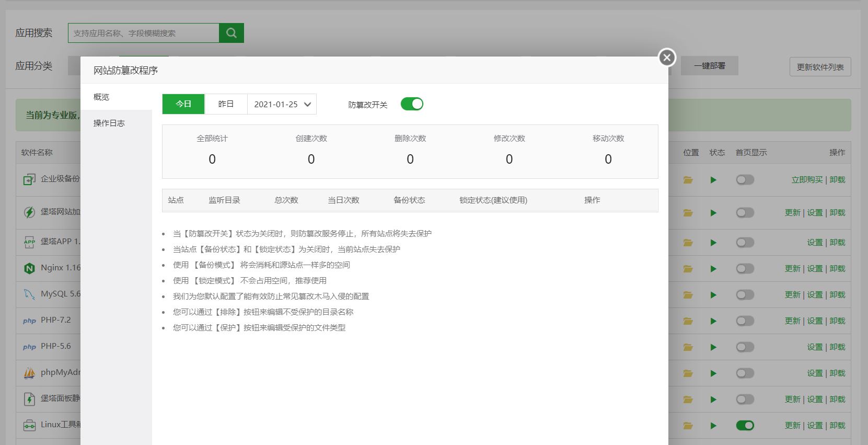This screenshot has width=868, height=445.
Task: Close the 网站防篡改程序 dialog with the X icon
Action: coord(667,58)
